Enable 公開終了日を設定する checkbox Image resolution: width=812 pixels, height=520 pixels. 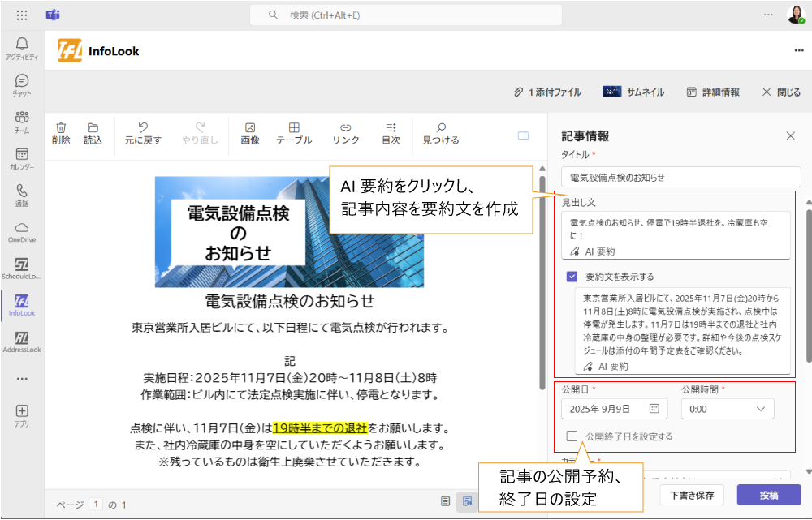click(572, 436)
